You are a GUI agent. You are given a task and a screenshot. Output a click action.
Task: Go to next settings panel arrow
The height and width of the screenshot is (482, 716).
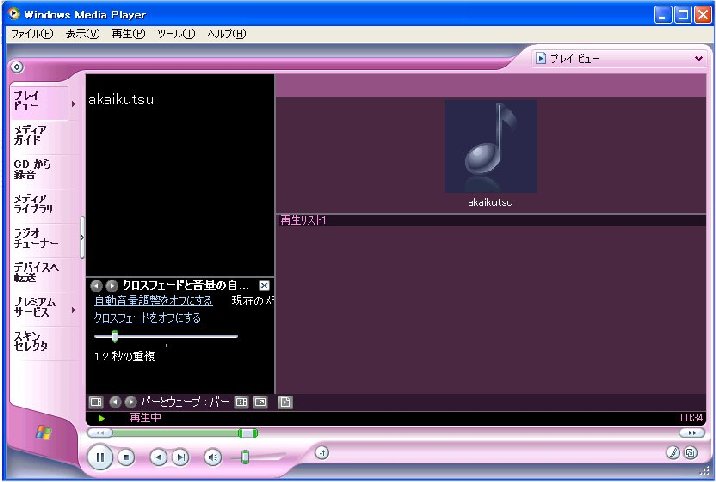click(111, 286)
